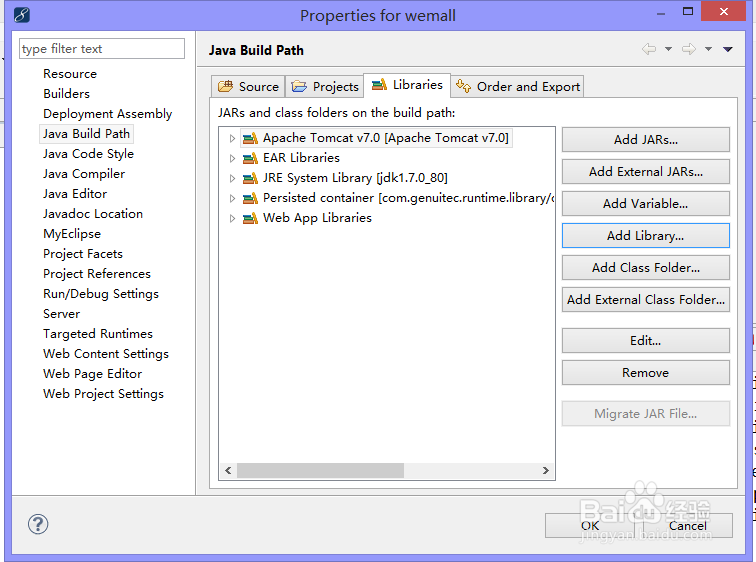
Task: Switch to the Order and Export tab
Action: (518, 87)
